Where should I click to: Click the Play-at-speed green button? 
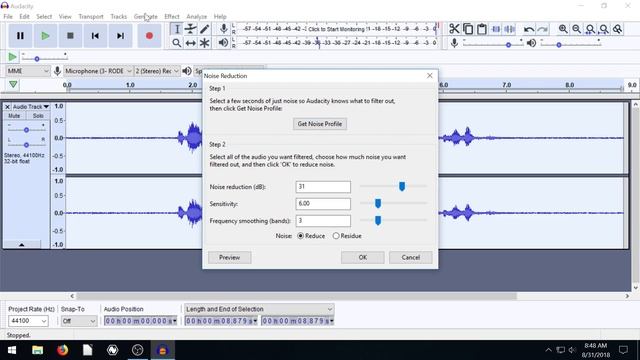coord(12,57)
